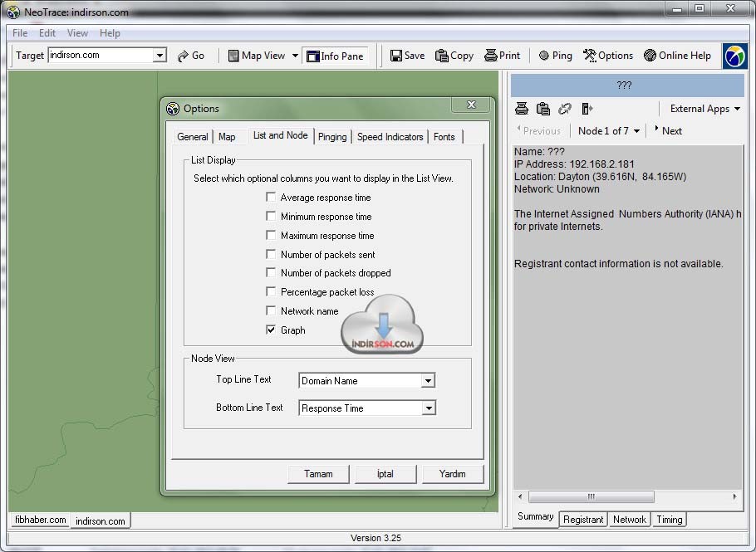Click the printer icon in the info pane

point(521,109)
